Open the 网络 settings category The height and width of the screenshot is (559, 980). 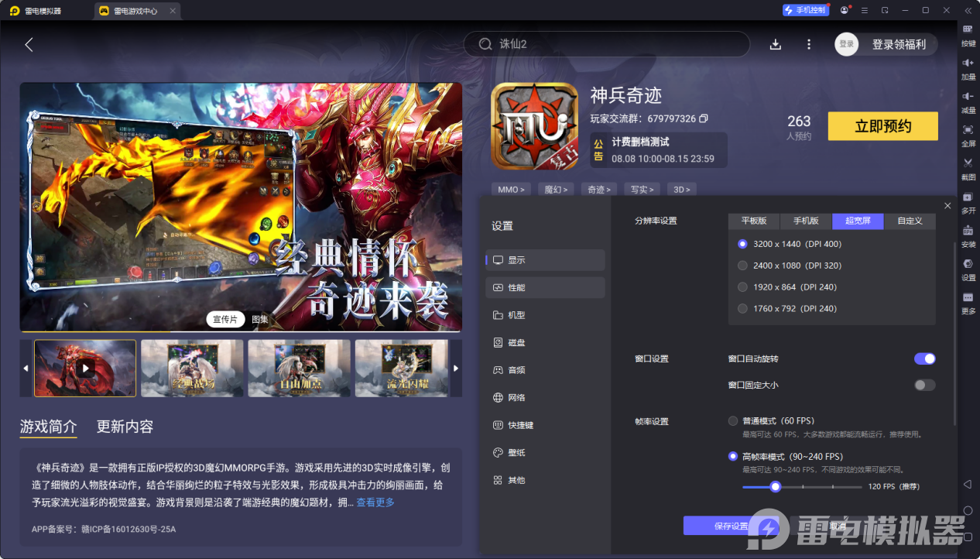[x=546, y=397]
